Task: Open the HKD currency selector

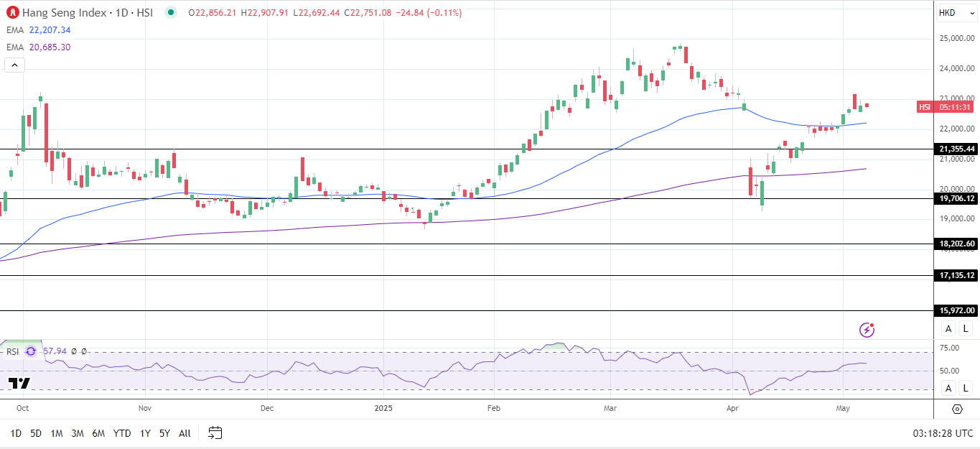Action: 956,13
